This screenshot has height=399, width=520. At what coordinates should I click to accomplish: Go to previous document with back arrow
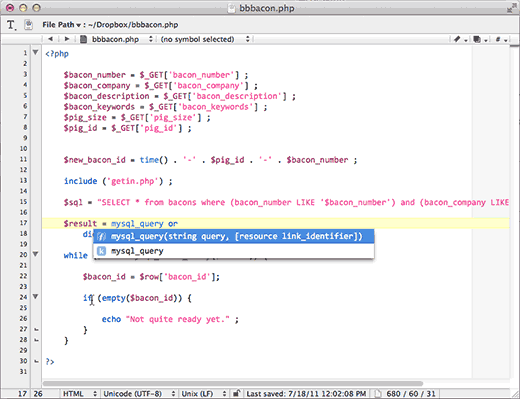[50, 39]
